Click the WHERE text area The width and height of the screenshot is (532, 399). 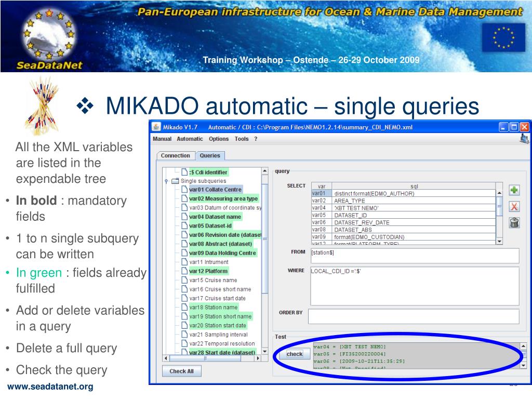pos(415,286)
